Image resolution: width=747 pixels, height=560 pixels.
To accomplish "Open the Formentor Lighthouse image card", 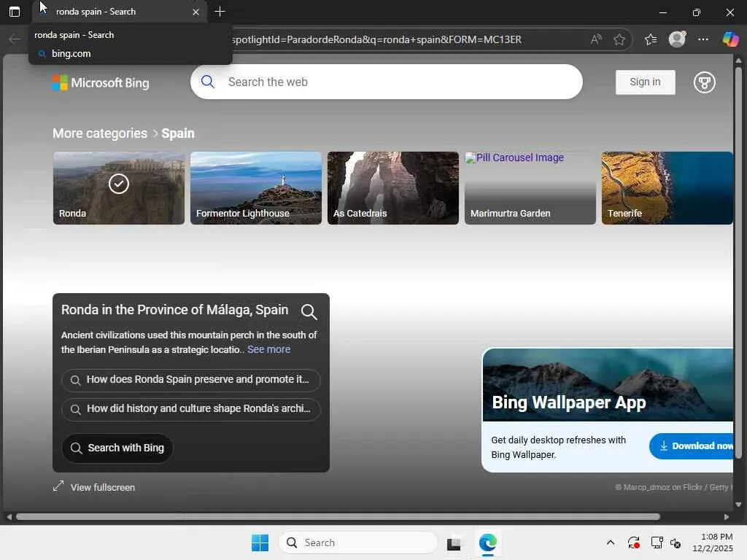I will coord(256,187).
